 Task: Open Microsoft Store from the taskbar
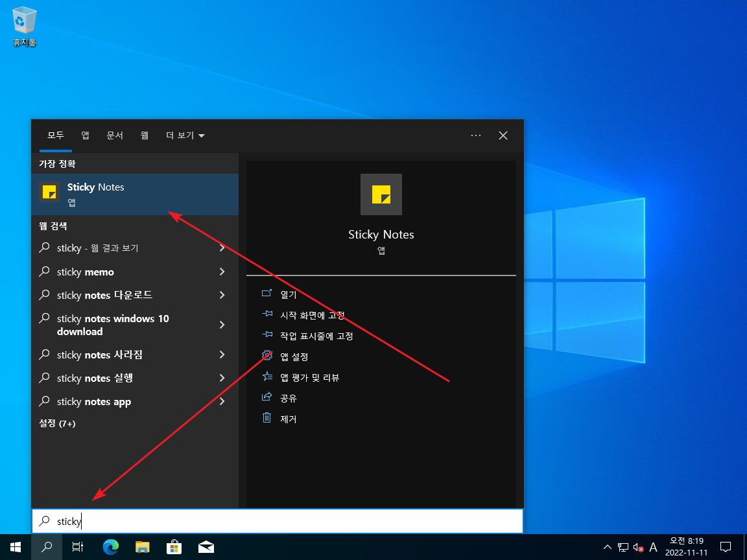174,547
